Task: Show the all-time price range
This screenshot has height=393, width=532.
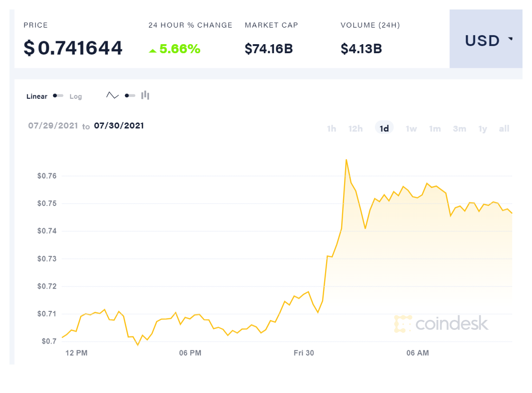Action: point(504,129)
